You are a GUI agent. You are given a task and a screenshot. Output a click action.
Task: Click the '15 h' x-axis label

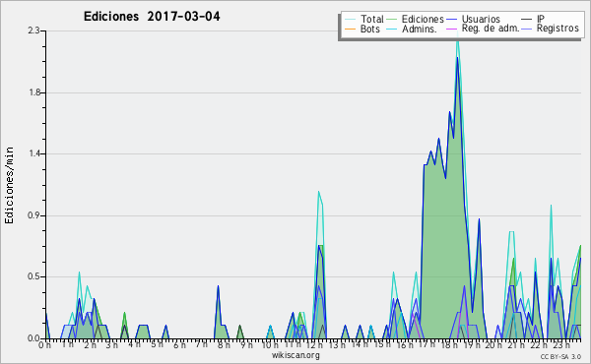point(381,345)
